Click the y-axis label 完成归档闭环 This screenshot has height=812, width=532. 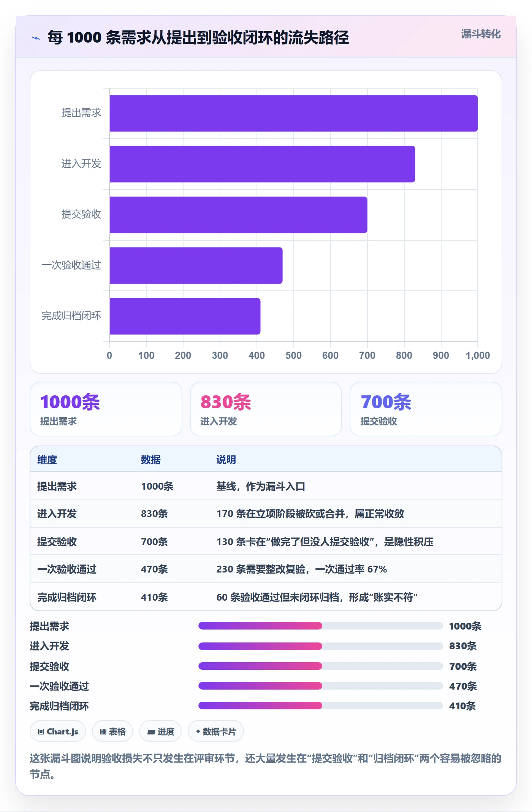tap(71, 316)
